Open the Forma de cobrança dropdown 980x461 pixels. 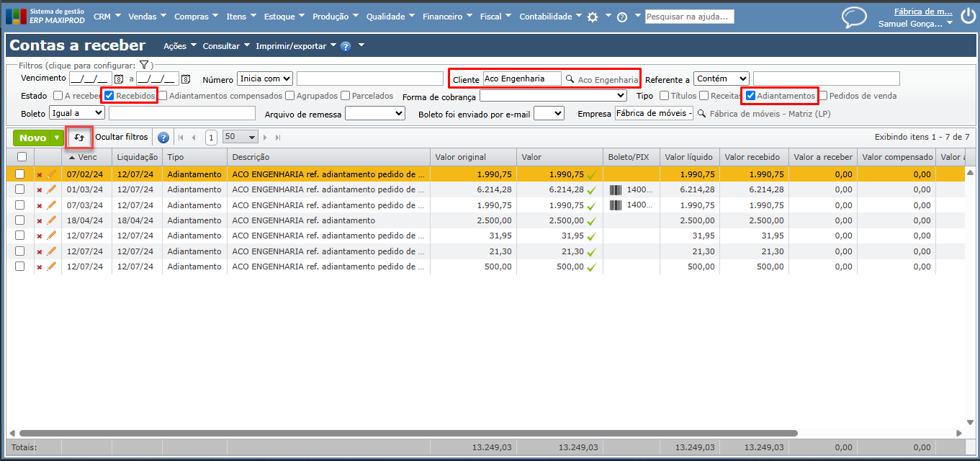pyautogui.click(x=553, y=96)
